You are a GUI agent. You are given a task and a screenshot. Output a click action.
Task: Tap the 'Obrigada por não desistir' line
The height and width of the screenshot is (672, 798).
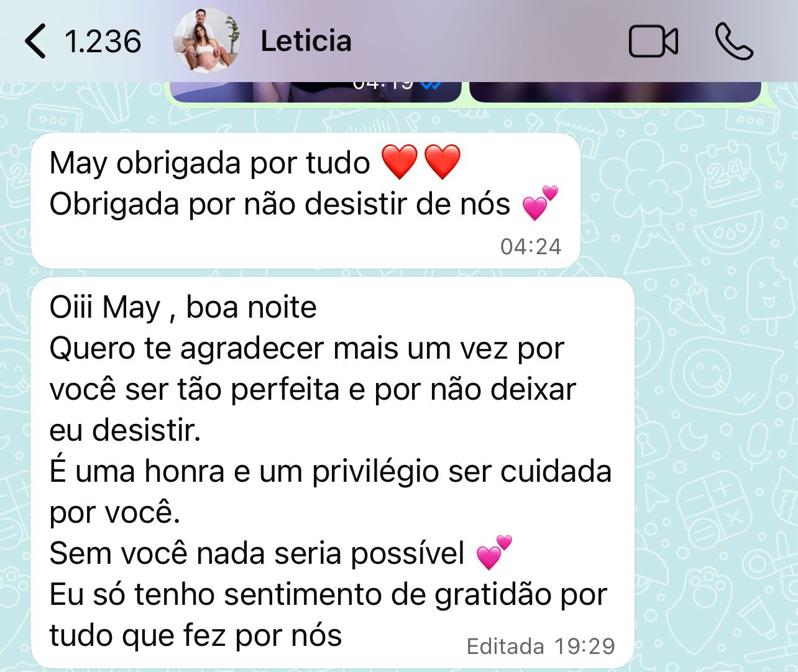(280, 204)
